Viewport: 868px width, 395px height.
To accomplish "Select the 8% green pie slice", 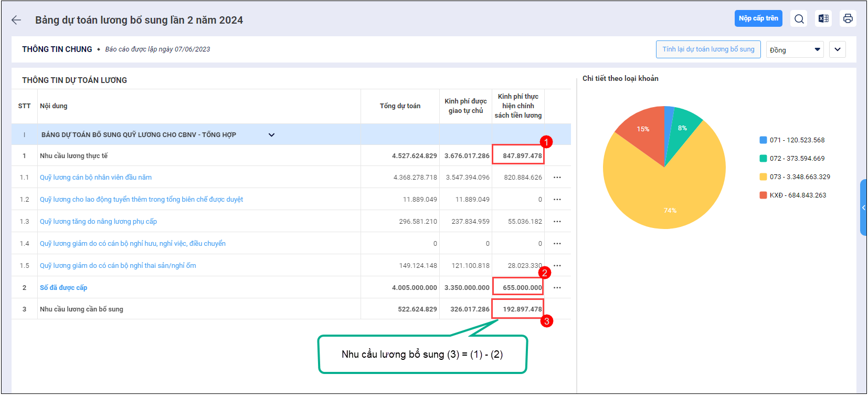I will click(682, 129).
